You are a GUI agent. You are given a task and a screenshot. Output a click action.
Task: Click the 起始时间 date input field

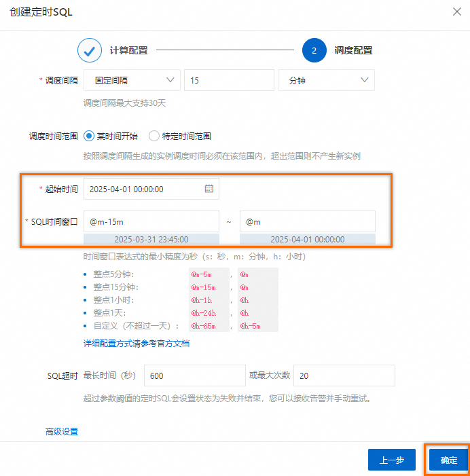pyautogui.click(x=151, y=189)
